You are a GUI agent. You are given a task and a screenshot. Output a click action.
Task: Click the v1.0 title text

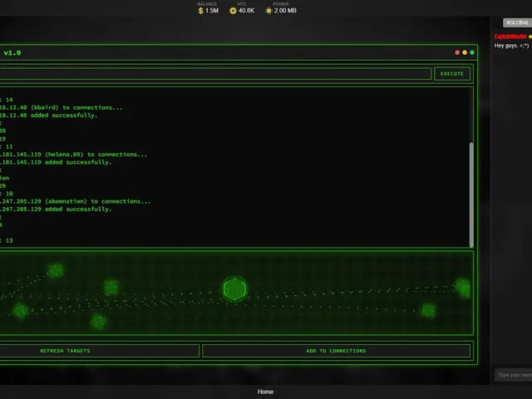click(x=12, y=52)
